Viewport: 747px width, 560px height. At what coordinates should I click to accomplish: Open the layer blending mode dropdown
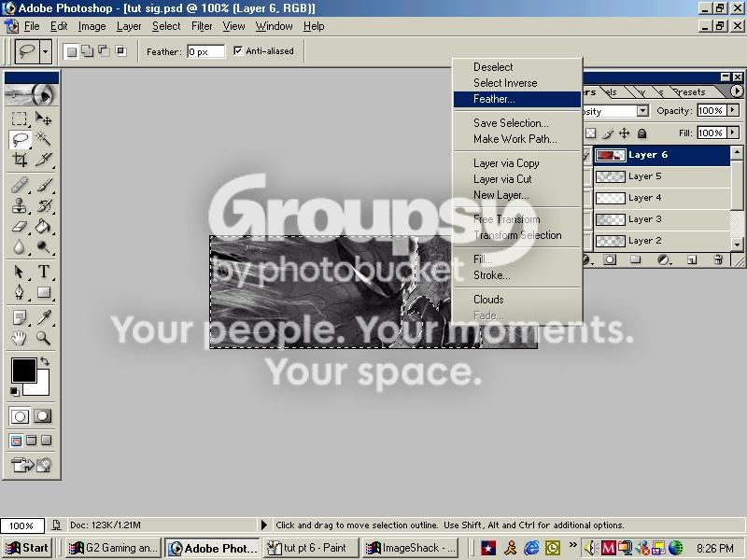pyautogui.click(x=642, y=111)
